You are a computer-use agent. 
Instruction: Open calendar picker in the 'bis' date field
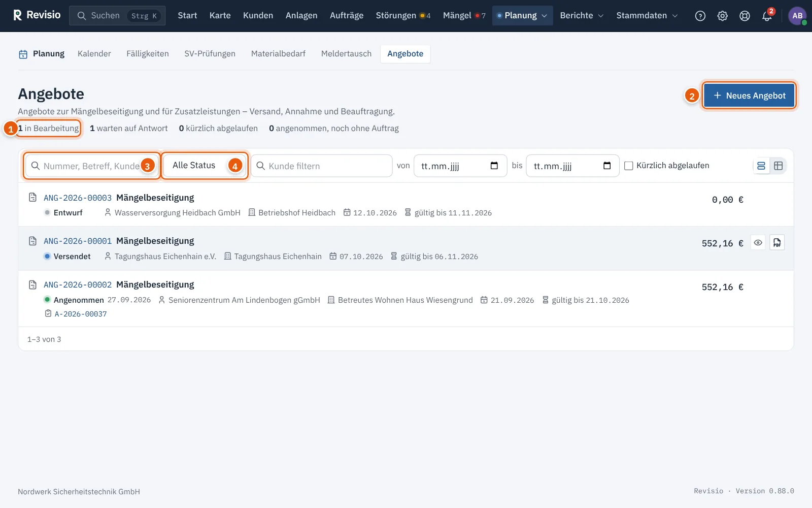point(607,166)
